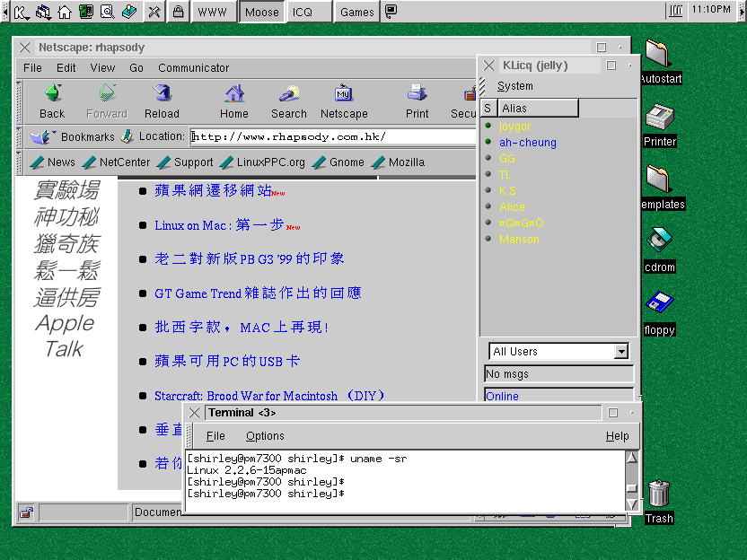
Task: Open the My Netscape toolbar icon
Action: point(344,94)
